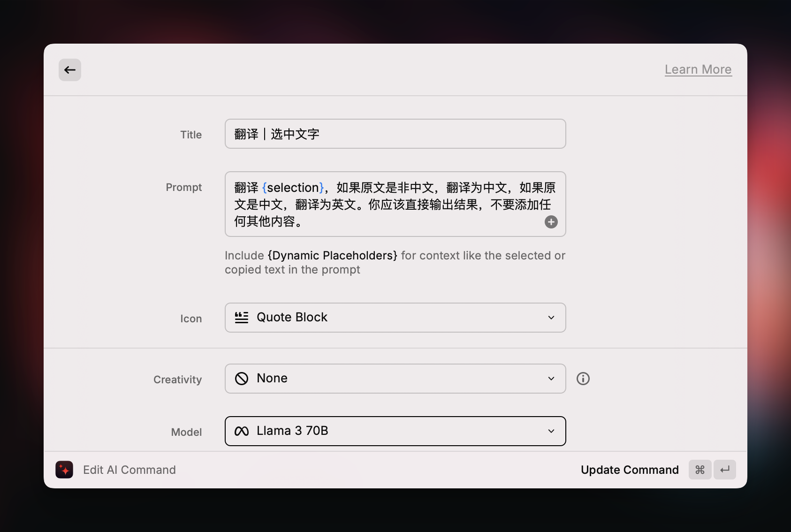Click the plus icon in the Prompt field
This screenshot has width=791, height=532.
coord(551,222)
